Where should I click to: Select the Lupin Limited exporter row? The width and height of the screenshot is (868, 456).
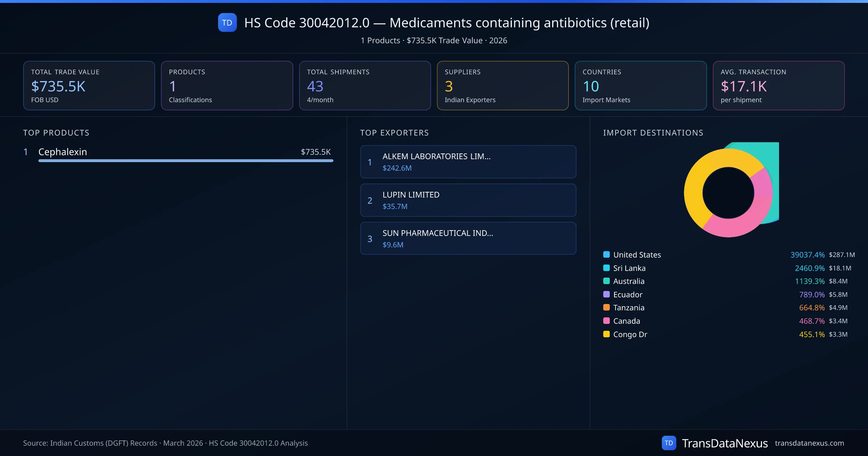pyautogui.click(x=468, y=200)
